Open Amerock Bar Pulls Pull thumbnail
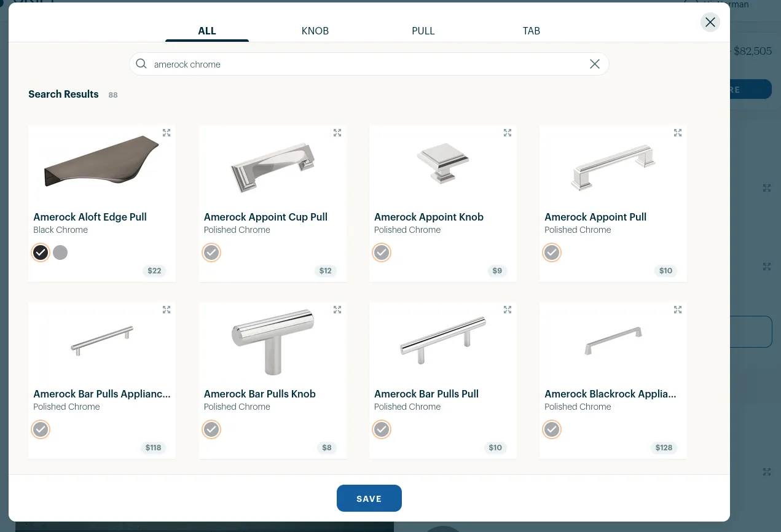Screen dimensions: 781x532 click(443, 341)
